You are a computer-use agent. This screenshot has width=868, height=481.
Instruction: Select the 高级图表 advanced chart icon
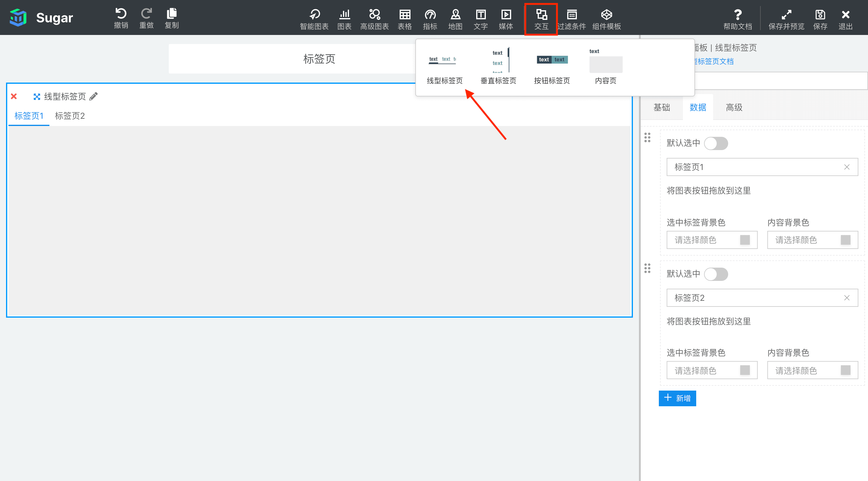374,15
